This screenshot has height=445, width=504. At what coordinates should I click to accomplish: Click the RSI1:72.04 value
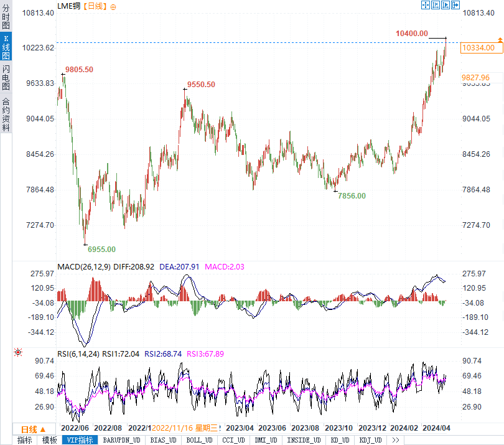click(x=121, y=354)
